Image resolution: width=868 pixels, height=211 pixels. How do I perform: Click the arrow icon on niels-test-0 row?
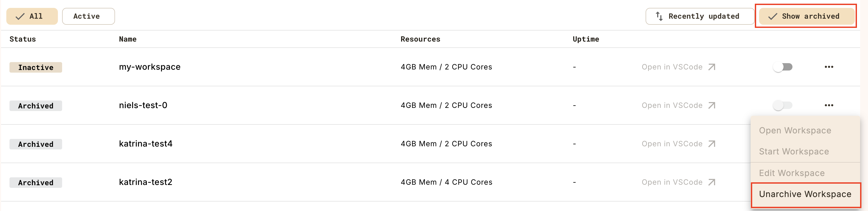(711, 105)
